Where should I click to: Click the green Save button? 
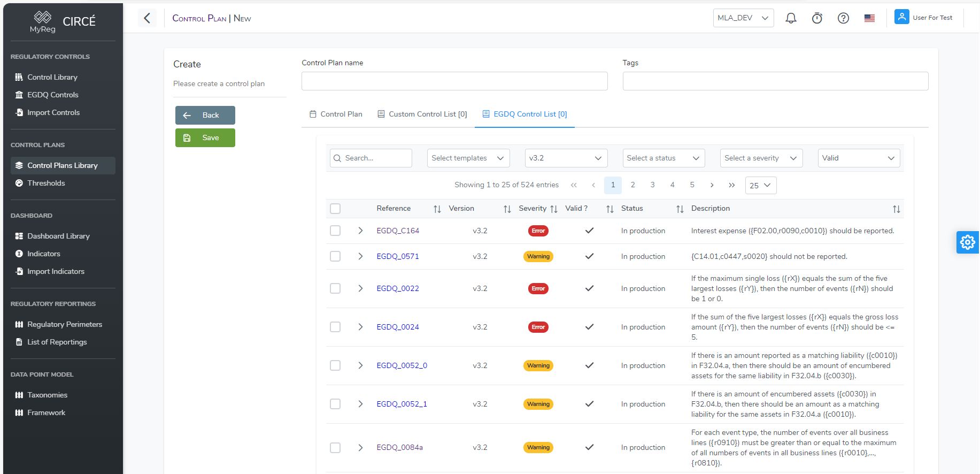[205, 138]
